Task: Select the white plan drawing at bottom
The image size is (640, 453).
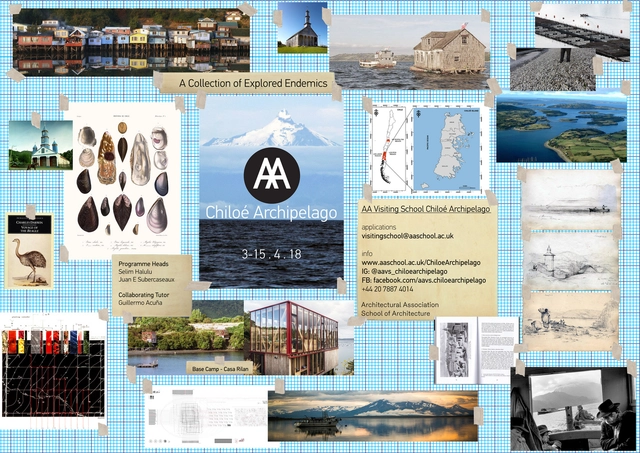Action: click(208, 415)
